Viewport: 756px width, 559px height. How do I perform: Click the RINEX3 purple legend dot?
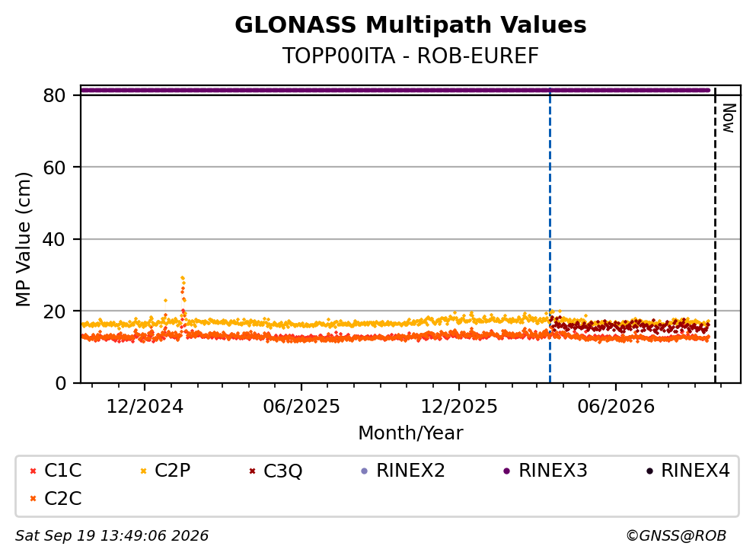[x=506, y=471]
